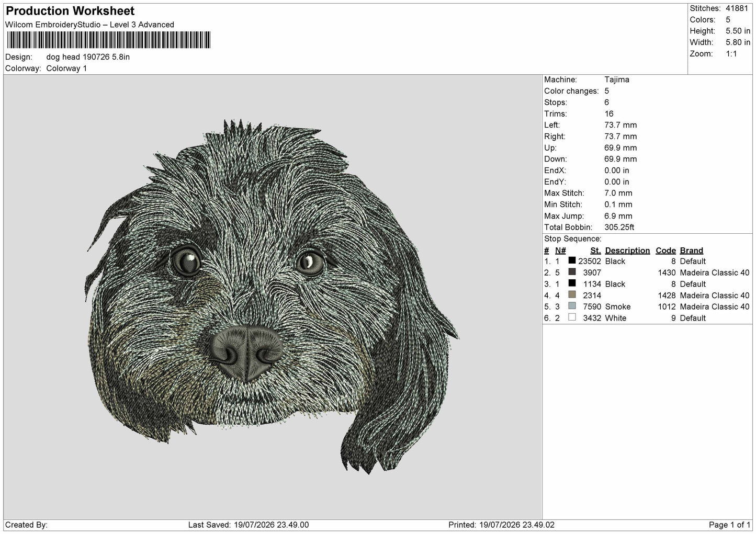Click Wilcom EmbroideryStudio – Level 3 Advanced text

tap(89, 25)
